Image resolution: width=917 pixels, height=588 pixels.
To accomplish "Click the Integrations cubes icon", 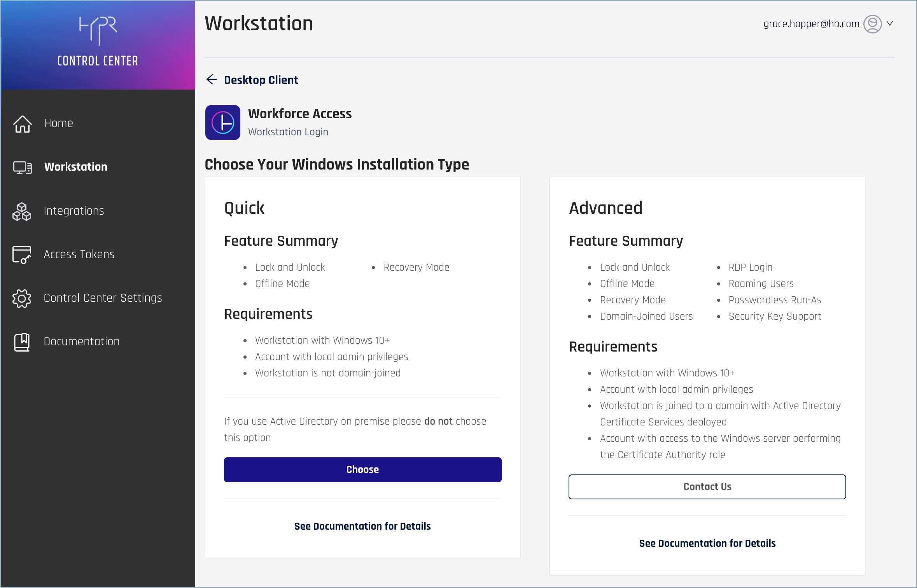I will [x=22, y=211].
